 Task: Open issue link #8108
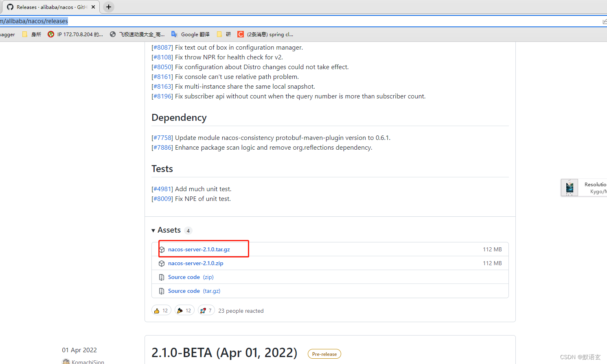tap(162, 57)
